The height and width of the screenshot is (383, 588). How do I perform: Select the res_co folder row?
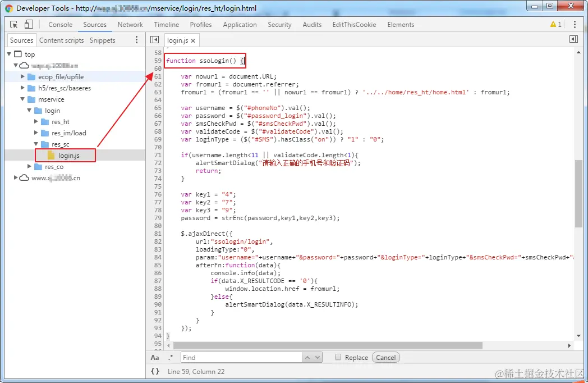[x=75, y=167]
